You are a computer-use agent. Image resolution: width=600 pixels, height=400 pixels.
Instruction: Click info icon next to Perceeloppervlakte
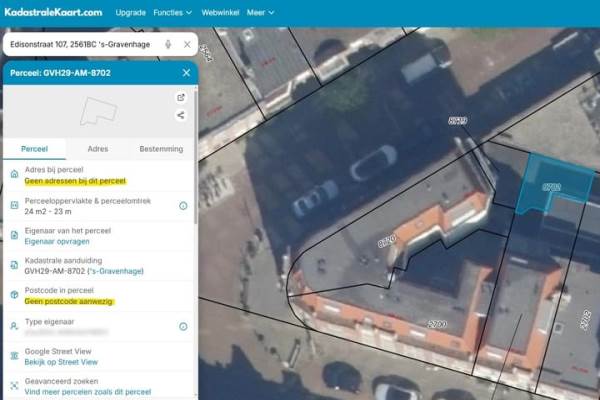(x=183, y=206)
